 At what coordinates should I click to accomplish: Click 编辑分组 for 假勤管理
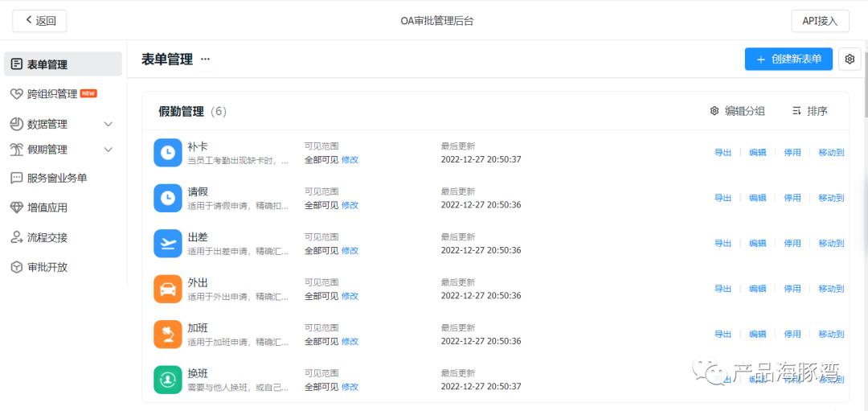coord(737,111)
